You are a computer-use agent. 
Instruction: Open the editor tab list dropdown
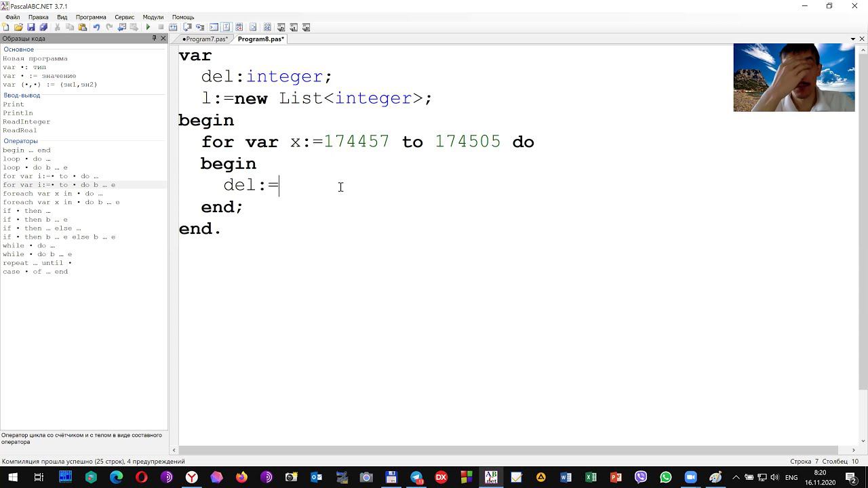coord(852,39)
